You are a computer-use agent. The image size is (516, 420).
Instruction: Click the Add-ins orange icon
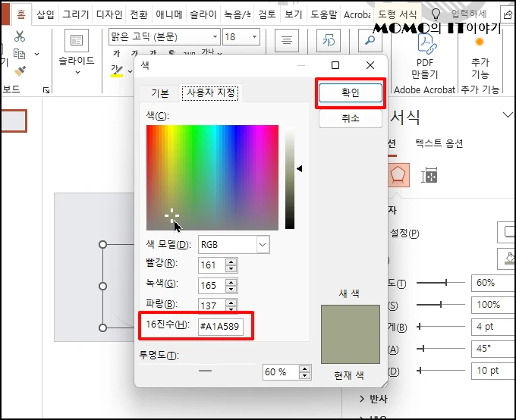[480, 42]
